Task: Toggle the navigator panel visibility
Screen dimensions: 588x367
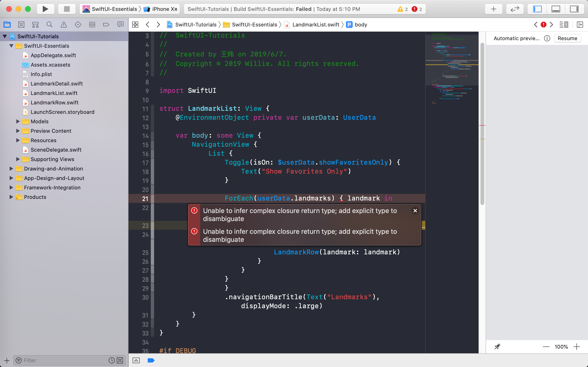Action: (x=537, y=9)
